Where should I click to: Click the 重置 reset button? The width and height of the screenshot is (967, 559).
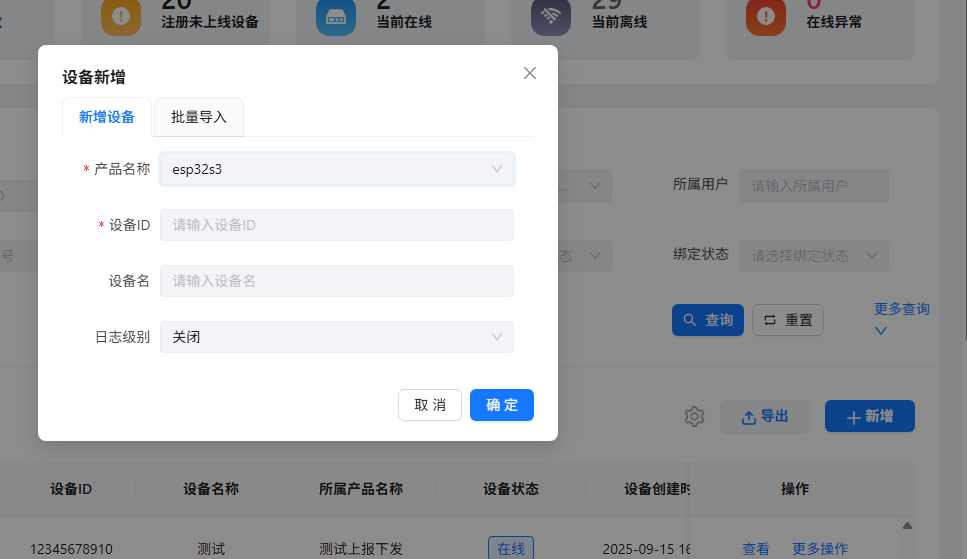tap(788, 320)
